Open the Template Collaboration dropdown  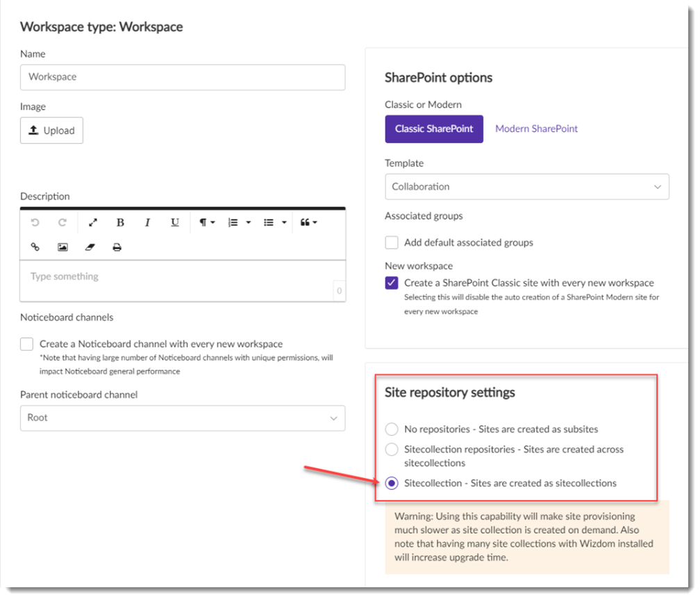527,187
